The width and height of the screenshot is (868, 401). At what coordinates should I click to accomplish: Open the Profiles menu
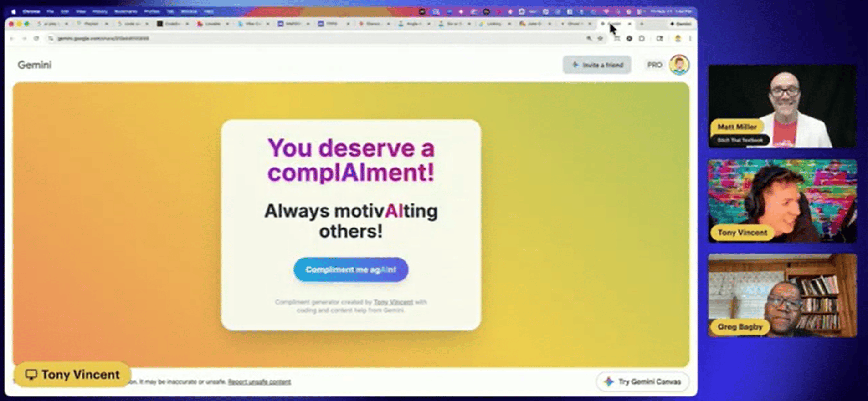(x=152, y=11)
